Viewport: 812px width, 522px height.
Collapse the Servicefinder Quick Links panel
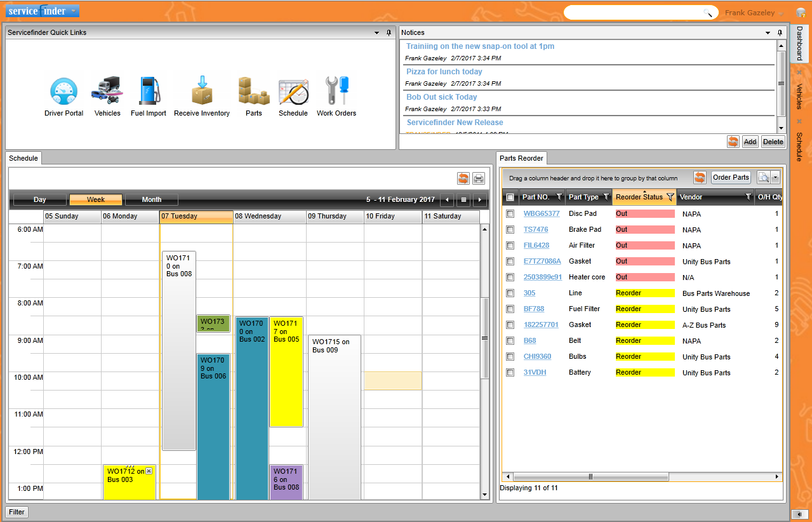pos(378,32)
